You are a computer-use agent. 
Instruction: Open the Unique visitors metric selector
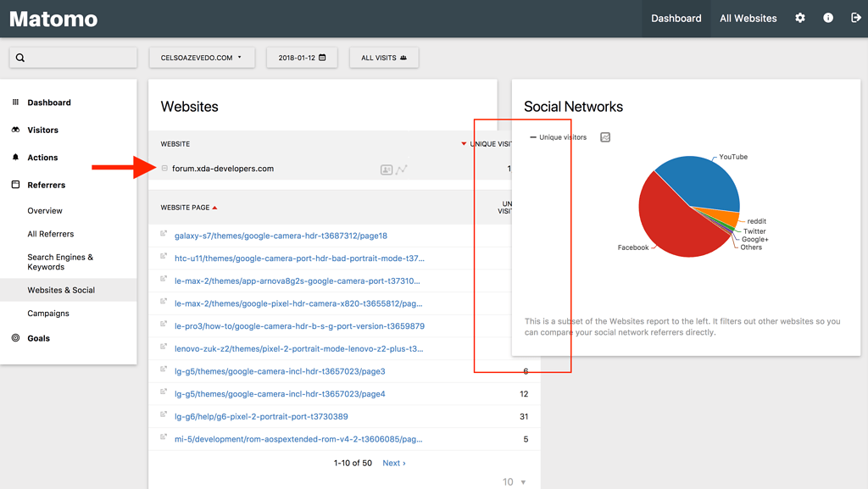(x=558, y=137)
